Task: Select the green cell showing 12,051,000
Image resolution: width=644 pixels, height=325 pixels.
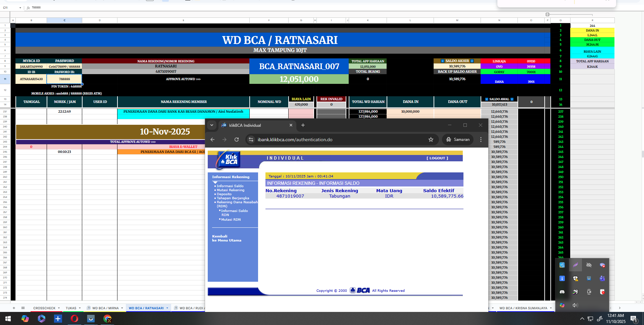Action: click(299, 79)
